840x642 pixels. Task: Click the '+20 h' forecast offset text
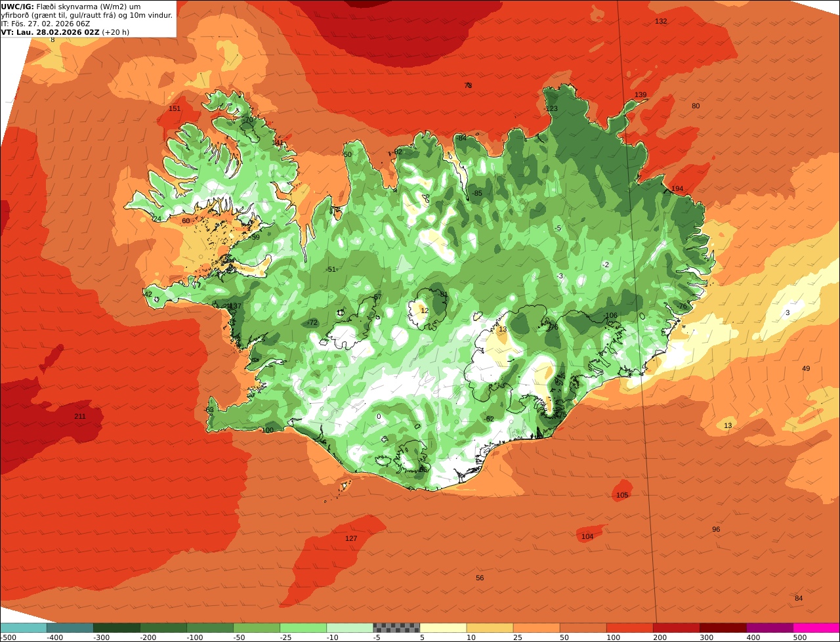(115, 32)
